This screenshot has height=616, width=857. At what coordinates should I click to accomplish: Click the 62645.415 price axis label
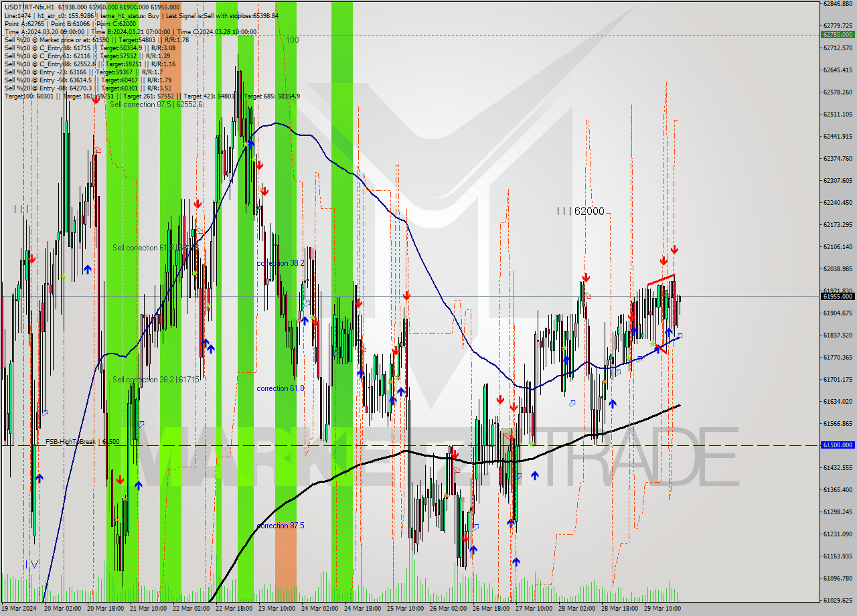[x=838, y=70]
